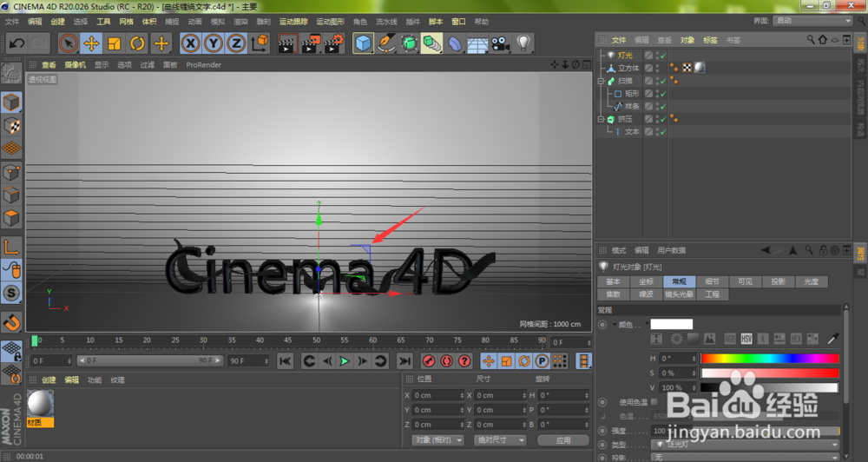
Task: Open the viewport 摄像机 menu
Action: 75,65
